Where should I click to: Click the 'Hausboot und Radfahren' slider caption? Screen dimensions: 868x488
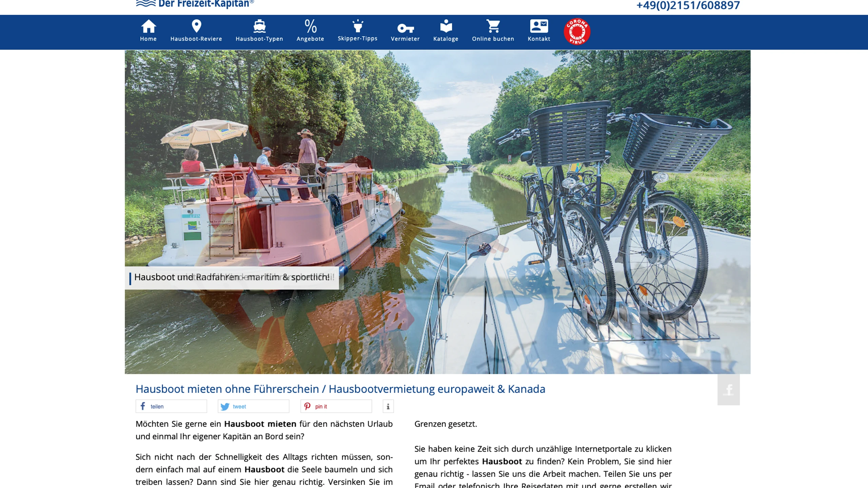tap(232, 278)
